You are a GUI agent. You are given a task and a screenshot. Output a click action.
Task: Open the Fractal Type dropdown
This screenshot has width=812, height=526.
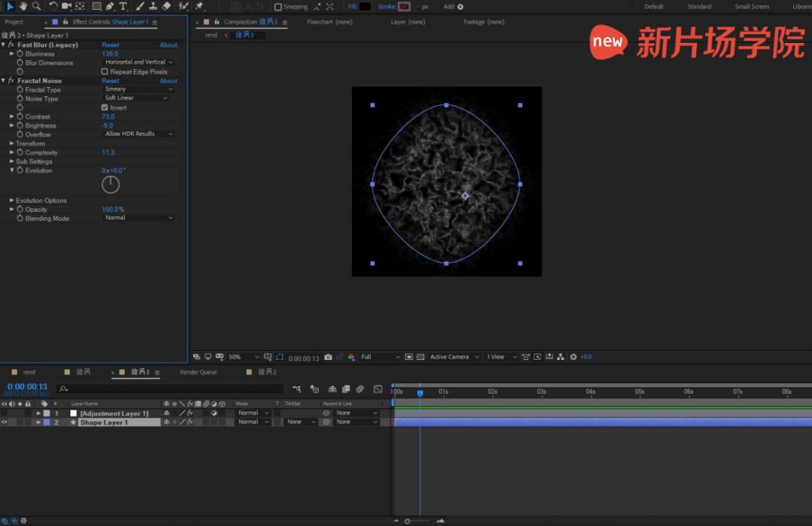tap(138, 89)
